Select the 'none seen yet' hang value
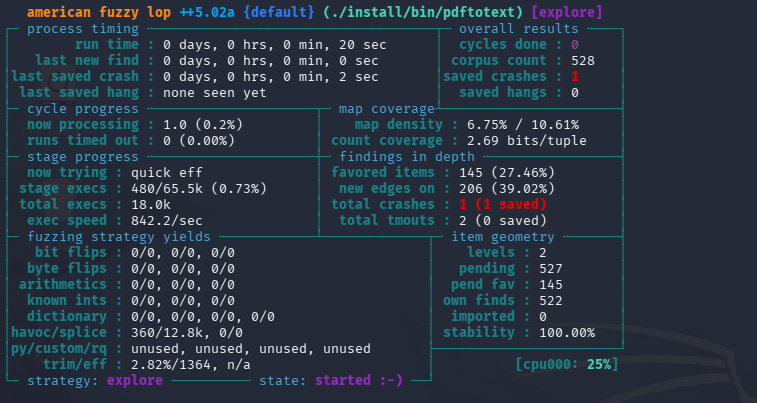Viewport: 757px width, 403px height. [x=215, y=93]
